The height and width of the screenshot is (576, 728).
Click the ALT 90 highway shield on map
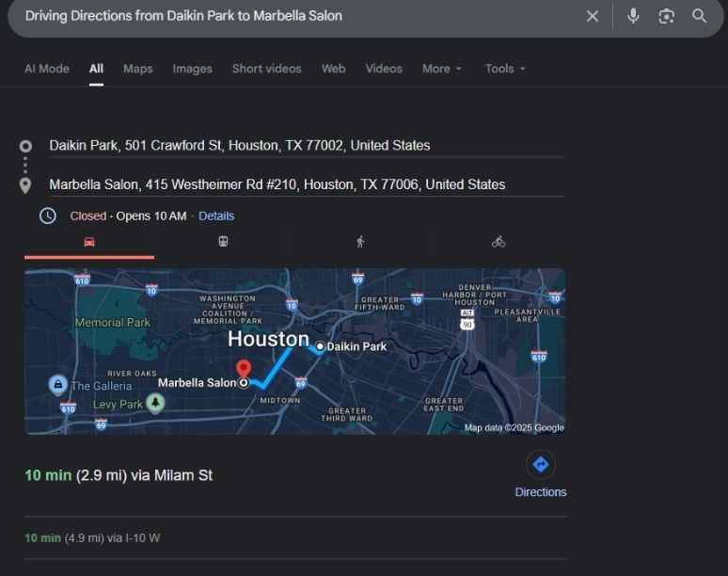tap(467, 321)
